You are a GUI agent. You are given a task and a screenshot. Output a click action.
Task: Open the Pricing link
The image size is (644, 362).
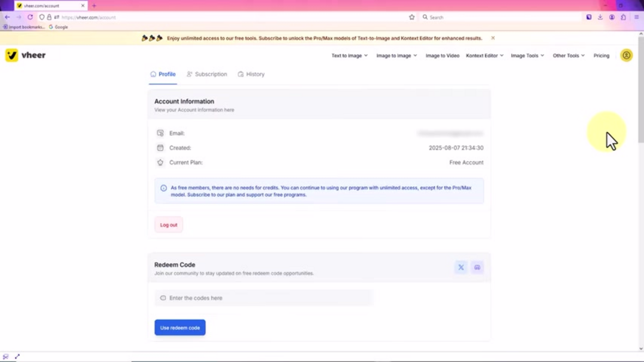coord(601,55)
